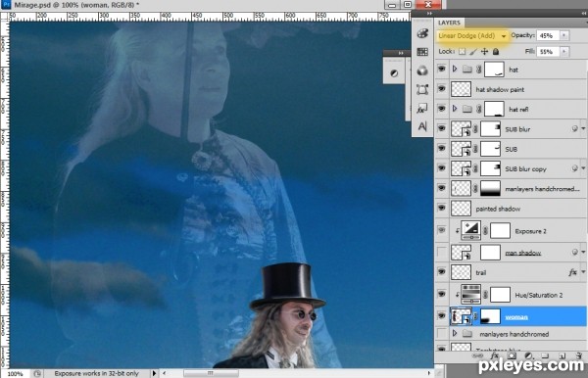Viewport: 588px width, 378px height.
Task: Open status bar info options arrow
Action: [154, 373]
